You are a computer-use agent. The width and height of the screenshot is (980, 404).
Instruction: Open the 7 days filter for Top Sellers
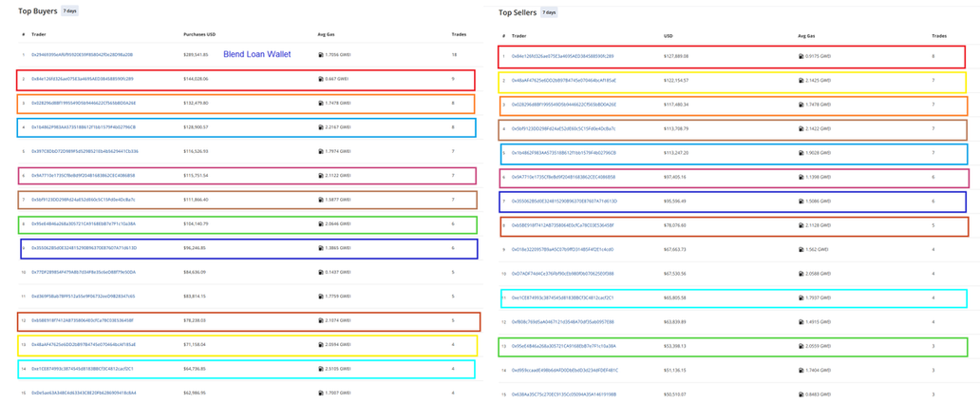549,12
